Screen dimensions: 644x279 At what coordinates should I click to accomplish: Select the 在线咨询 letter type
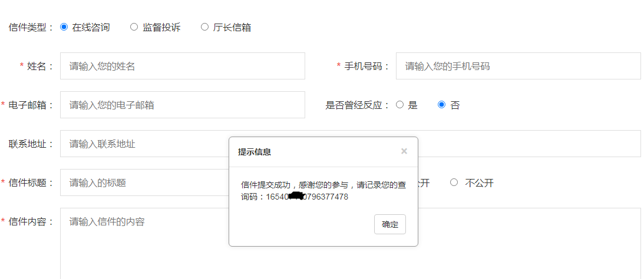64,27
